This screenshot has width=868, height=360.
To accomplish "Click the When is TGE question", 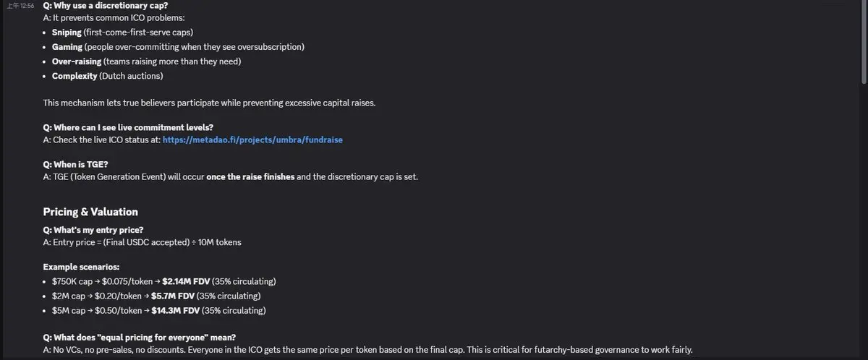I will pyautogui.click(x=75, y=164).
